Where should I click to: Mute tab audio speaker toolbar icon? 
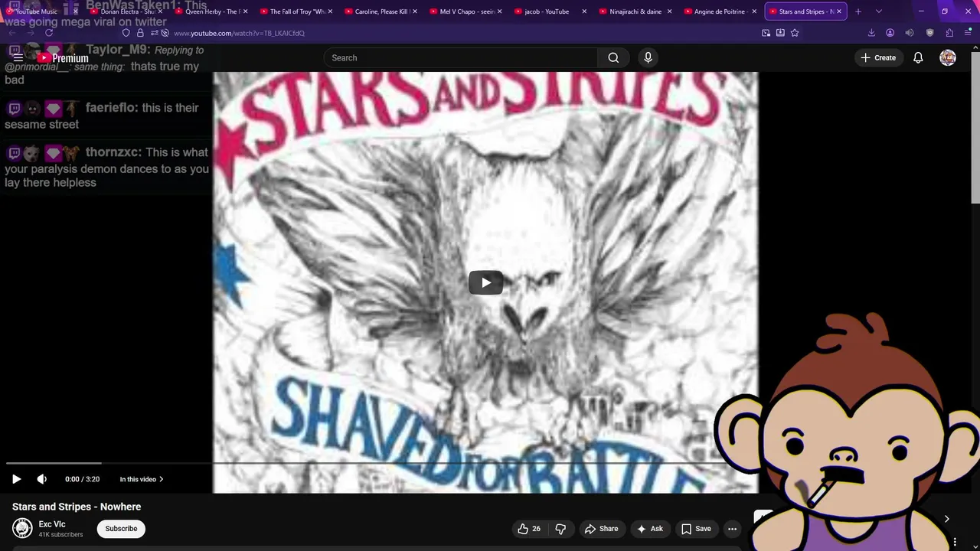[x=910, y=33]
